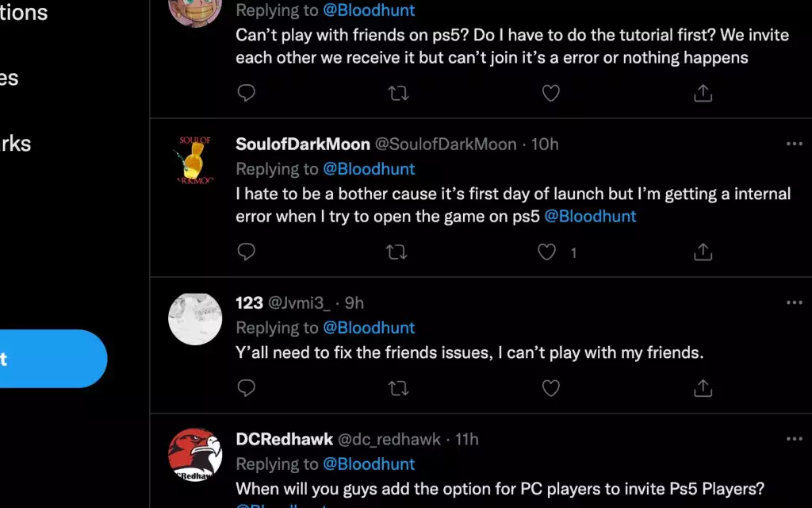This screenshot has width=812, height=508.
Task: Like the ps5 tutorial question tweet
Action: 550,93
